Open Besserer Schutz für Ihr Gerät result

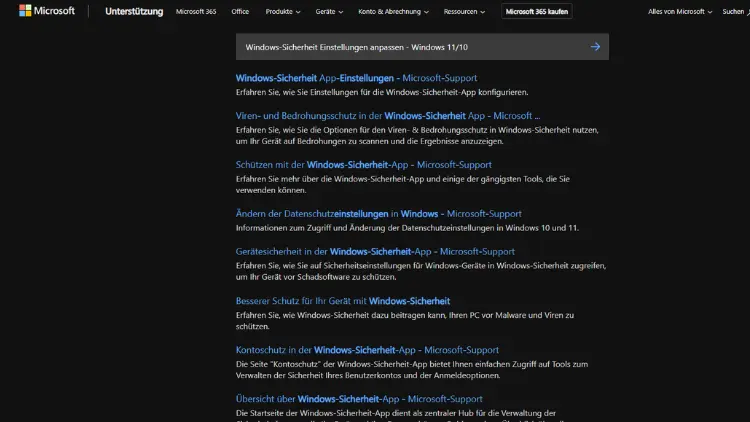pos(342,301)
